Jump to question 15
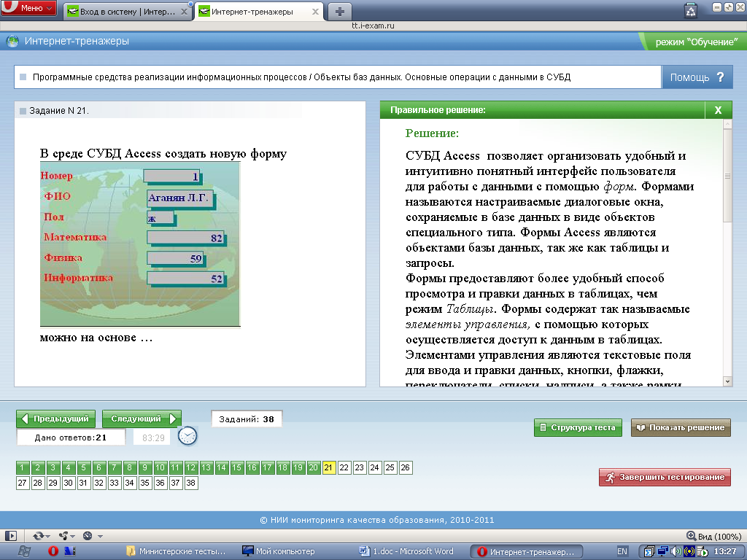The width and height of the screenshot is (747, 560). 237,467
